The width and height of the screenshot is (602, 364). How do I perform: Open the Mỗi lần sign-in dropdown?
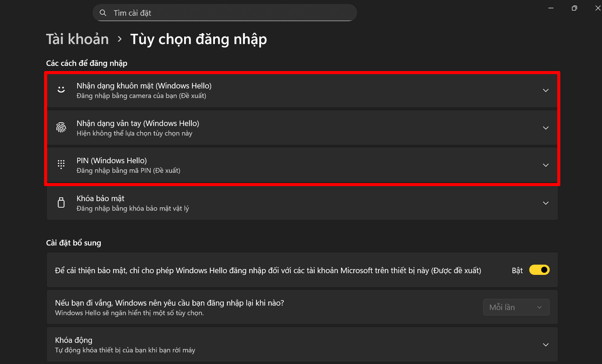point(516,307)
